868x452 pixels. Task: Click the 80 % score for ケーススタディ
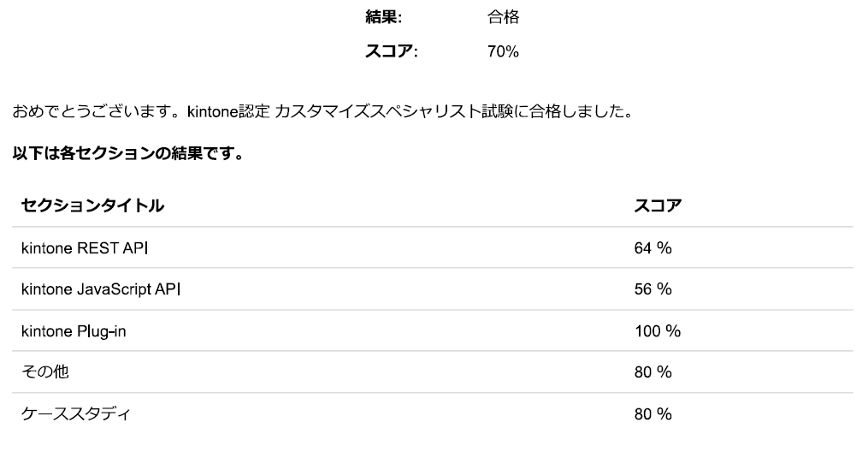(x=652, y=414)
